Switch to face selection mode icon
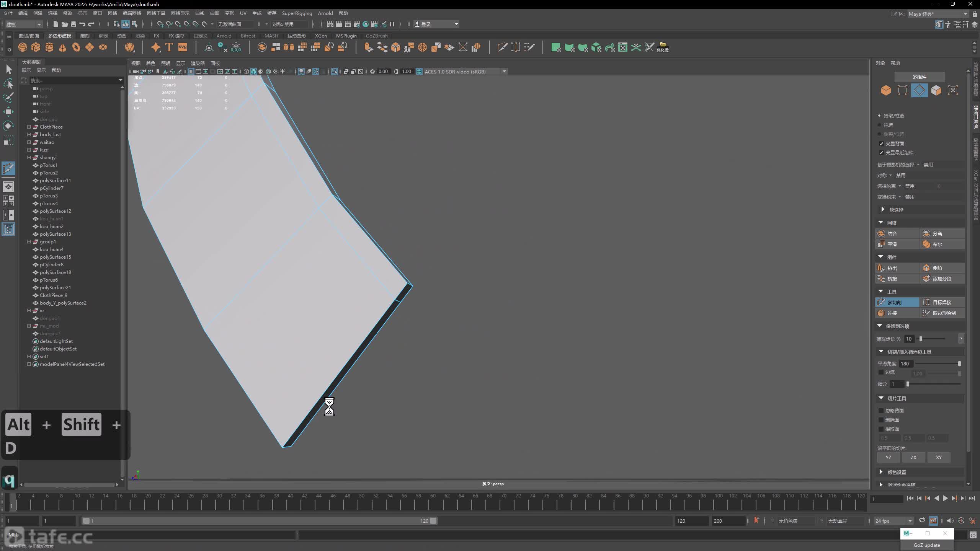This screenshot has width=980, height=551. click(x=936, y=90)
